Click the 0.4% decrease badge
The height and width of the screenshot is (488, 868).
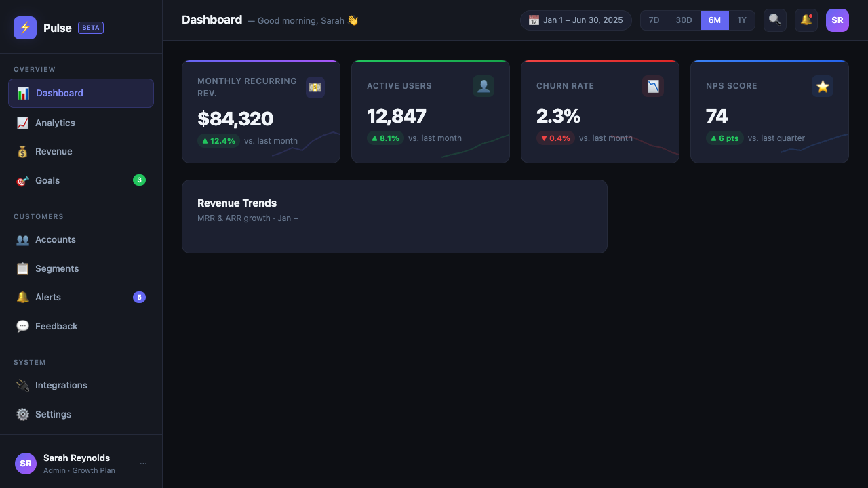tap(555, 138)
